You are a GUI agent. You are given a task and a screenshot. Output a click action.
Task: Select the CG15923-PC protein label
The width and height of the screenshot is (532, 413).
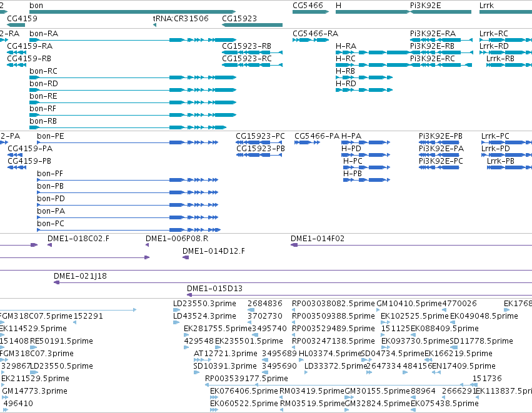tap(261, 136)
